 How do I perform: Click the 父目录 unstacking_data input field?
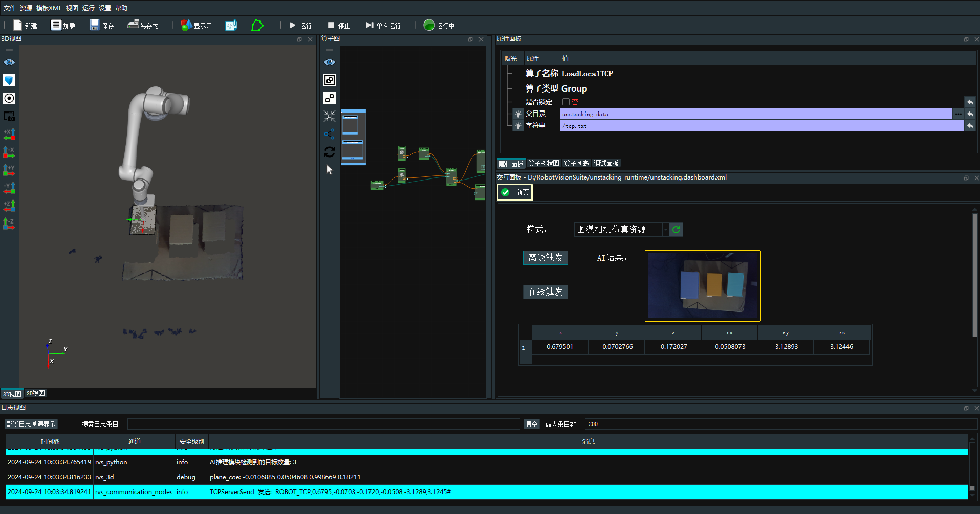(x=756, y=114)
